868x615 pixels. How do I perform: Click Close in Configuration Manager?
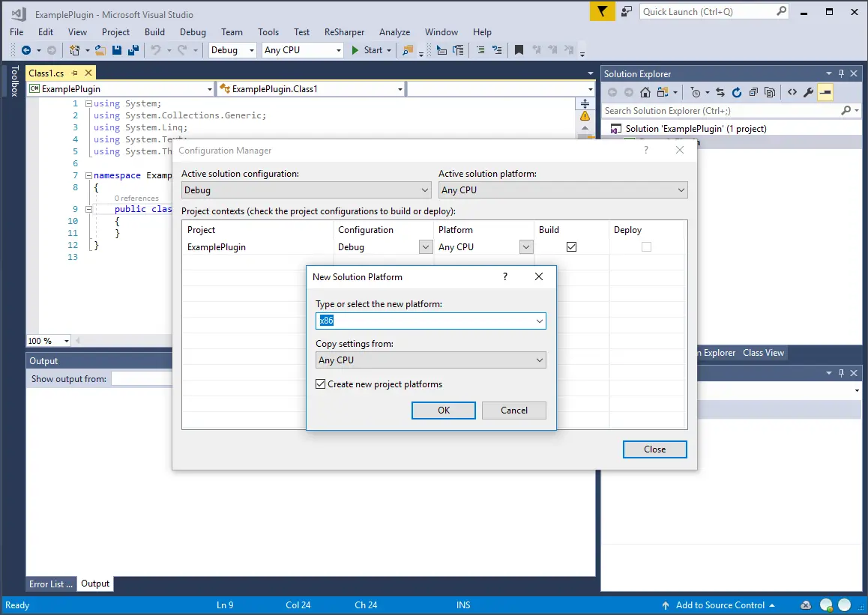(x=655, y=449)
